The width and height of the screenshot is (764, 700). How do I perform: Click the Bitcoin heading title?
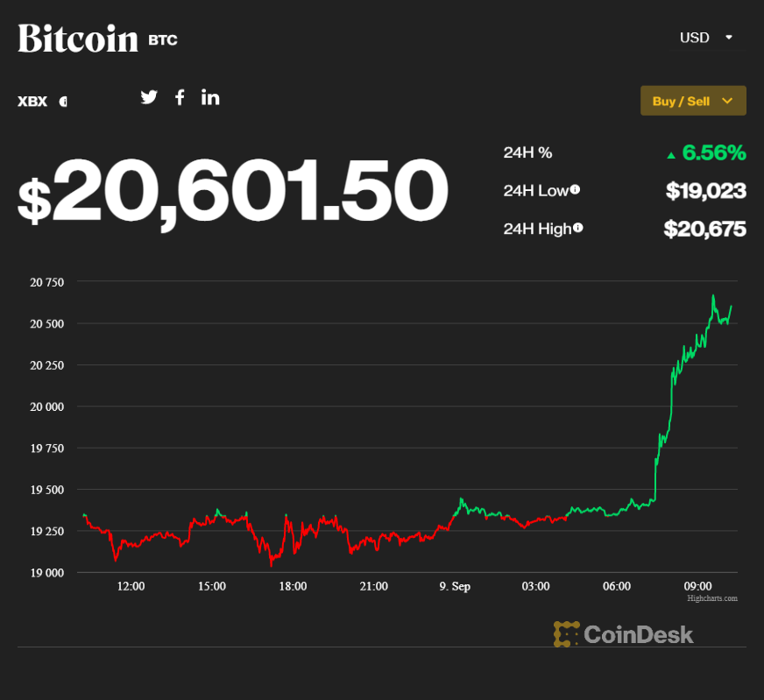pyautogui.click(x=77, y=38)
